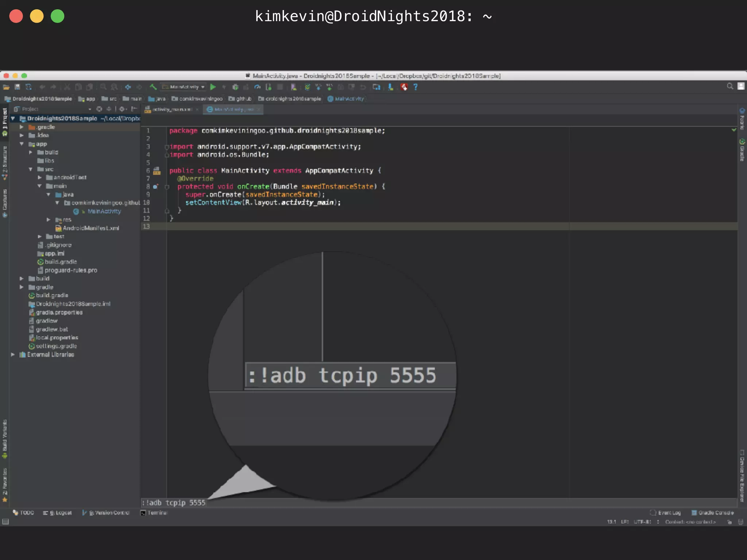Toggle the Gradle side panel button
The width and height of the screenshot is (747, 560).
pyautogui.click(x=742, y=150)
